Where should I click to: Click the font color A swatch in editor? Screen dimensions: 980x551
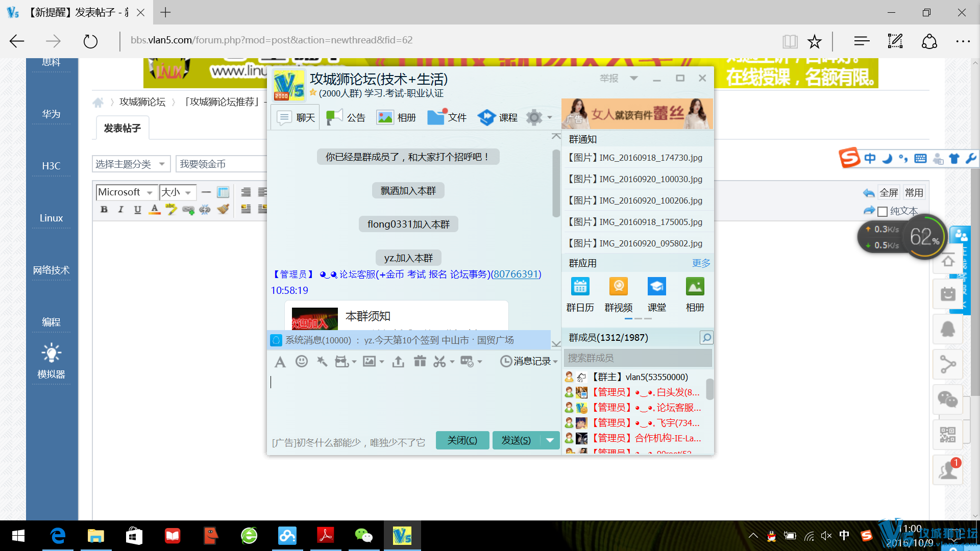coord(154,209)
